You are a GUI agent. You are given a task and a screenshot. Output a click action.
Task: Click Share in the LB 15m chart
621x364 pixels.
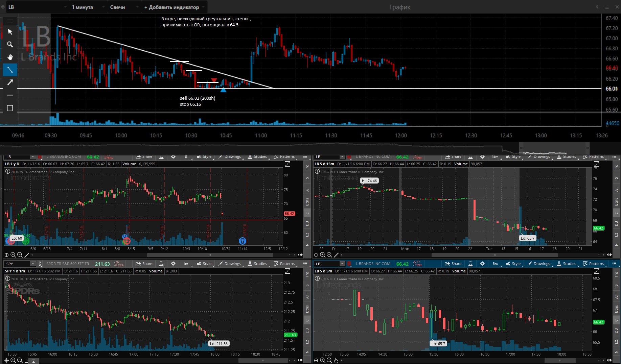click(453, 157)
